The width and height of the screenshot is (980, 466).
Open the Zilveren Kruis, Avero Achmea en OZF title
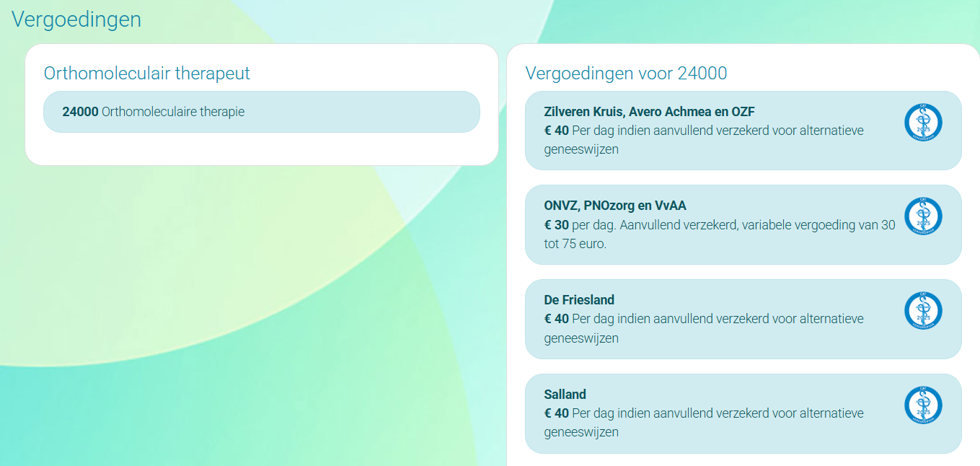pyautogui.click(x=649, y=111)
